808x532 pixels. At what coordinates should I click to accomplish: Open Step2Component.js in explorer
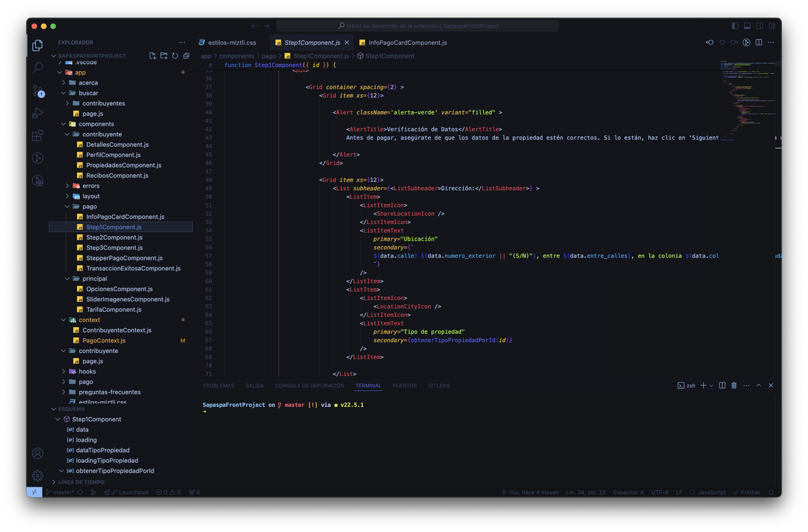[114, 237]
